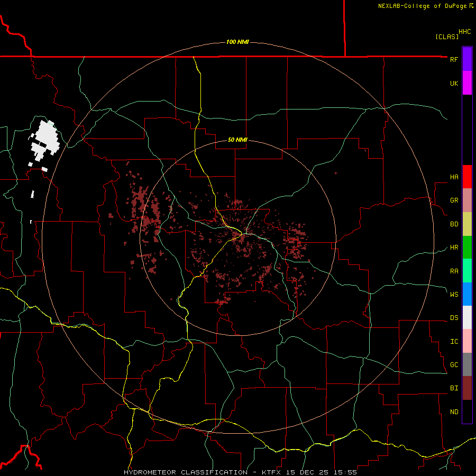Click the WS legend label

tap(454, 294)
